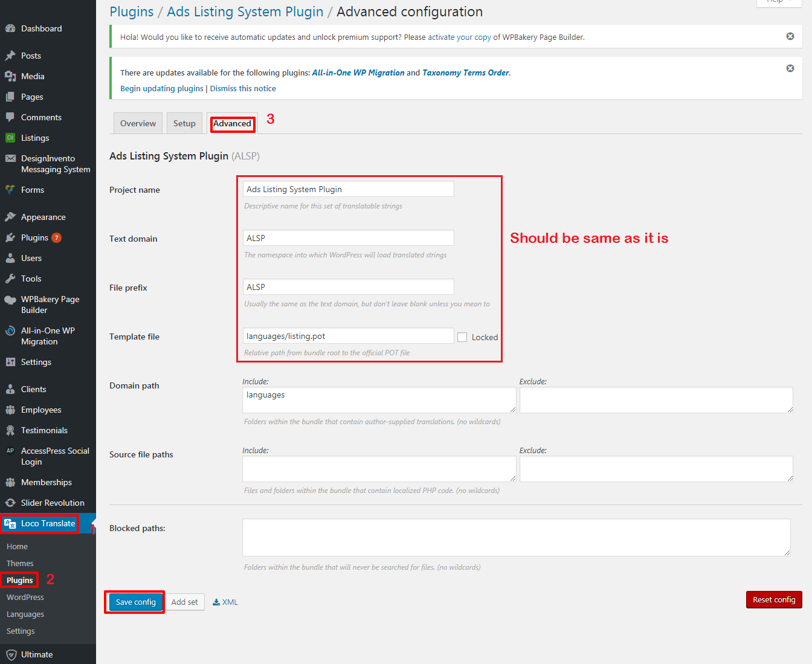This screenshot has width=812, height=664.
Task: Click the Appearance paintbrush icon
Action: (x=10, y=217)
